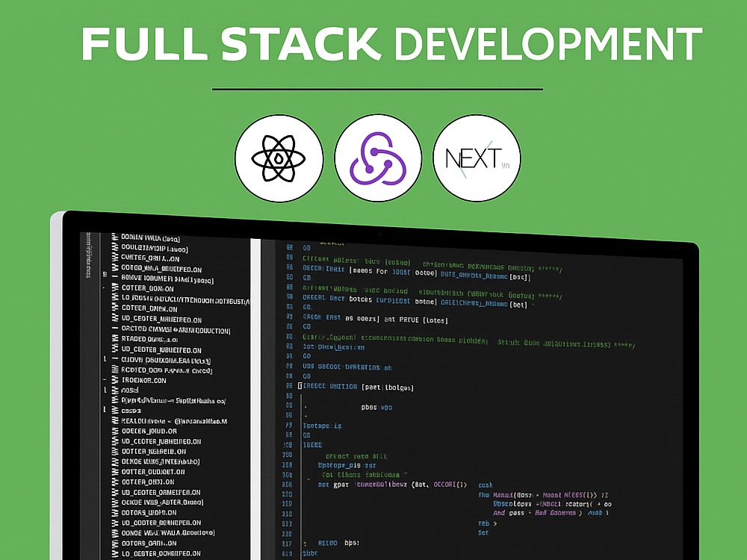747x560 pixels.
Task: Click 'pbes wbo' in the code editor
Action: (x=376, y=407)
